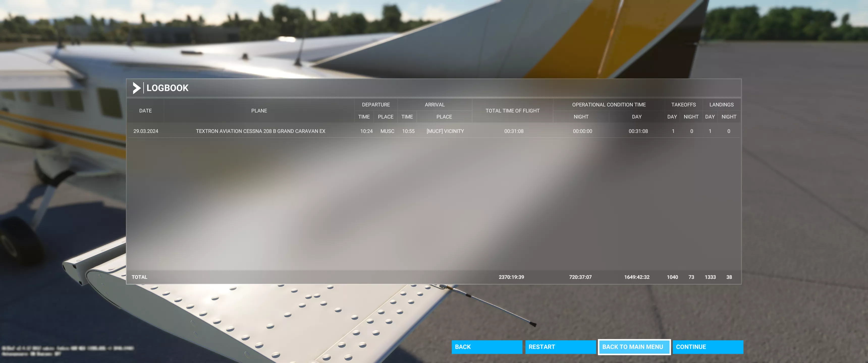This screenshot has height=363, width=868.
Task: Click the 1649:42:32 total day time
Action: coord(637,277)
